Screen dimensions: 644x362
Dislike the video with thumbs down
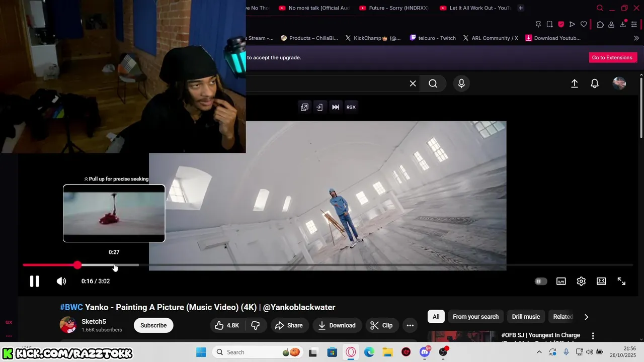pos(256,325)
